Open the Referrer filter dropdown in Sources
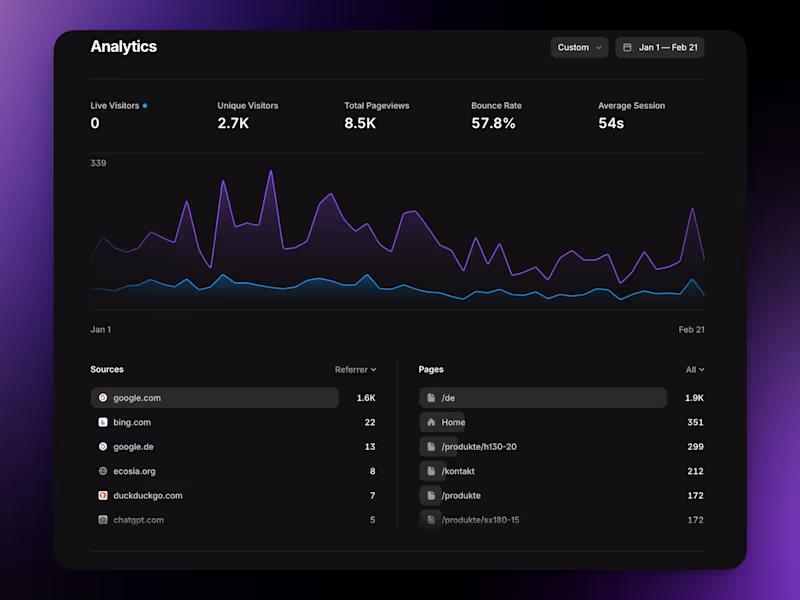The width and height of the screenshot is (800, 600). tap(356, 369)
